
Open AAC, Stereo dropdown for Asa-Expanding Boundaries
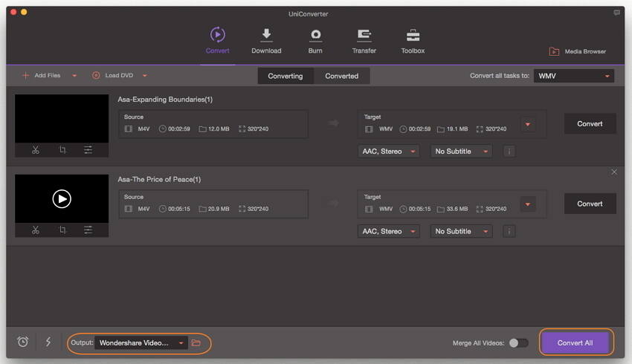pos(389,152)
